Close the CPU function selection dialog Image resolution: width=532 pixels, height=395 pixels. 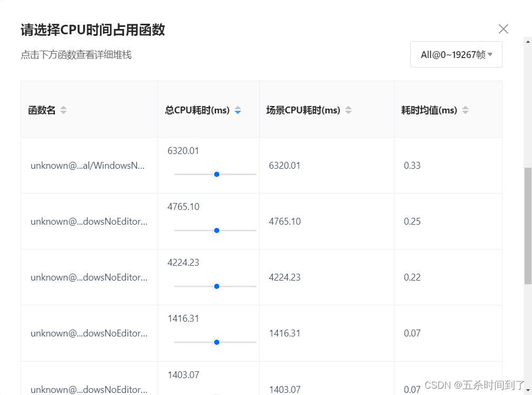504,29
